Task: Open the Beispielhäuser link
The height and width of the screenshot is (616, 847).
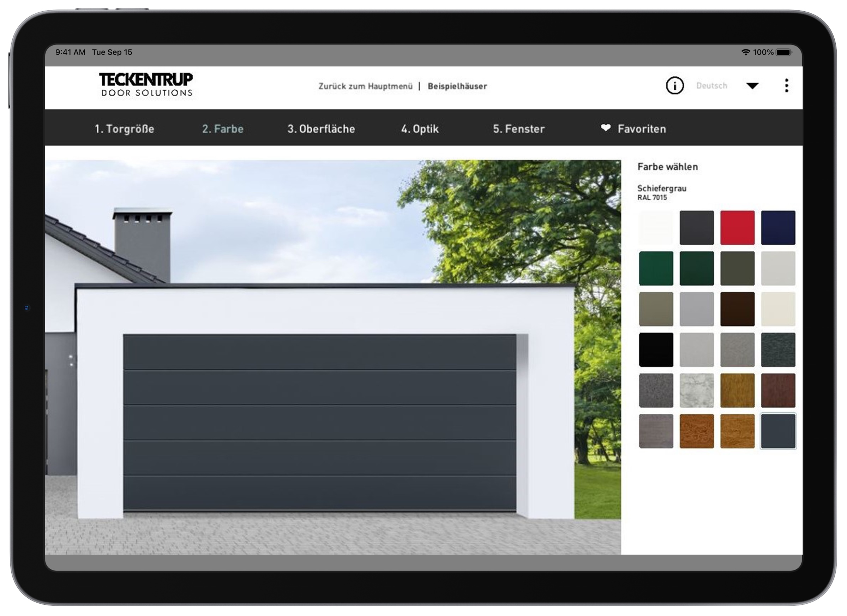Action: pos(457,86)
